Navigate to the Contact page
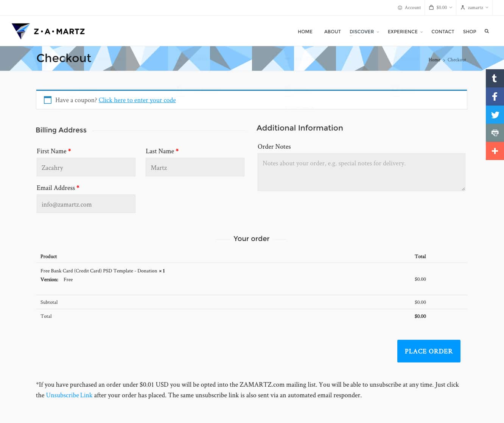 pos(442,32)
